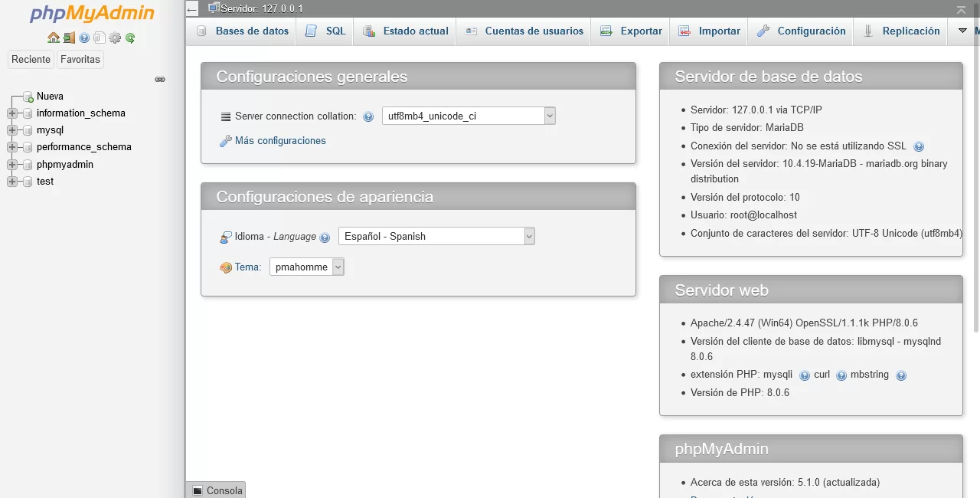
Task: Select test database in tree
Action: click(45, 182)
